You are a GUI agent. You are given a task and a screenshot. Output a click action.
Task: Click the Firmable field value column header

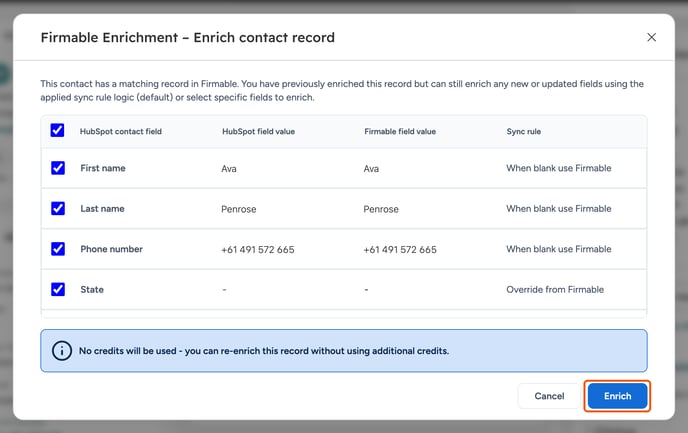[400, 131]
